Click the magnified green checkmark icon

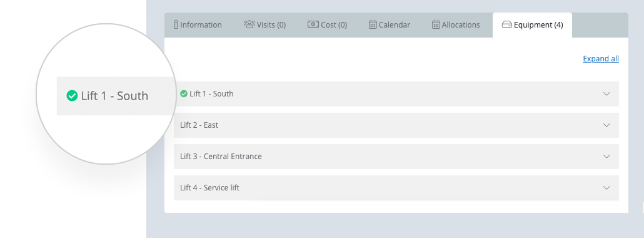coord(72,96)
